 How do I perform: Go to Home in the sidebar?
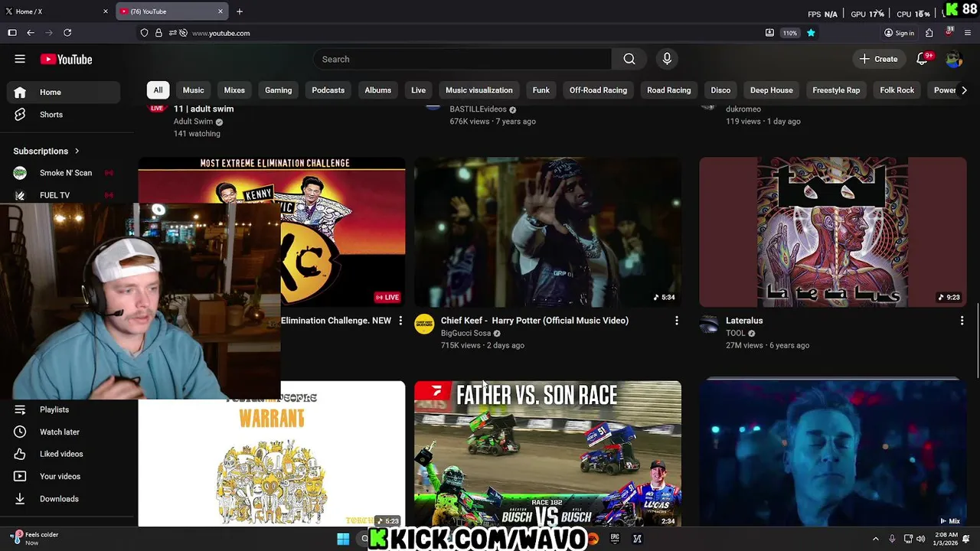pyautogui.click(x=64, y=92)
